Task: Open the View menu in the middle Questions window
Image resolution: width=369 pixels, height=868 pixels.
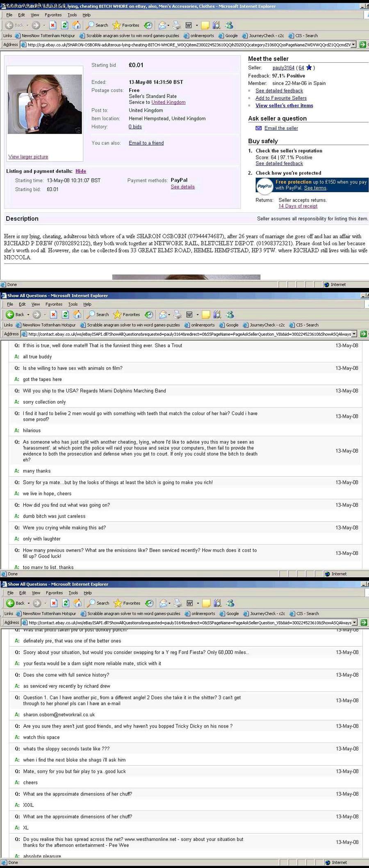Action: point(36,304)
